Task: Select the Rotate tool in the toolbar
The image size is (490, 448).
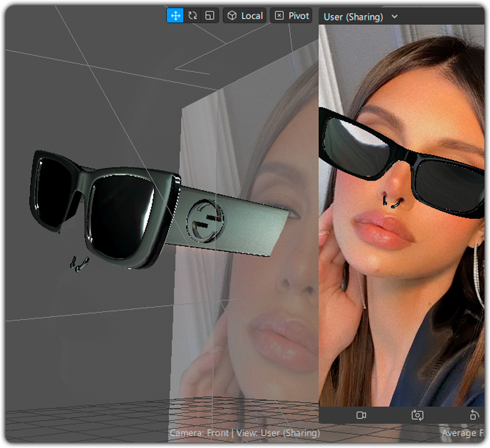Action: [x=192, y=16]
